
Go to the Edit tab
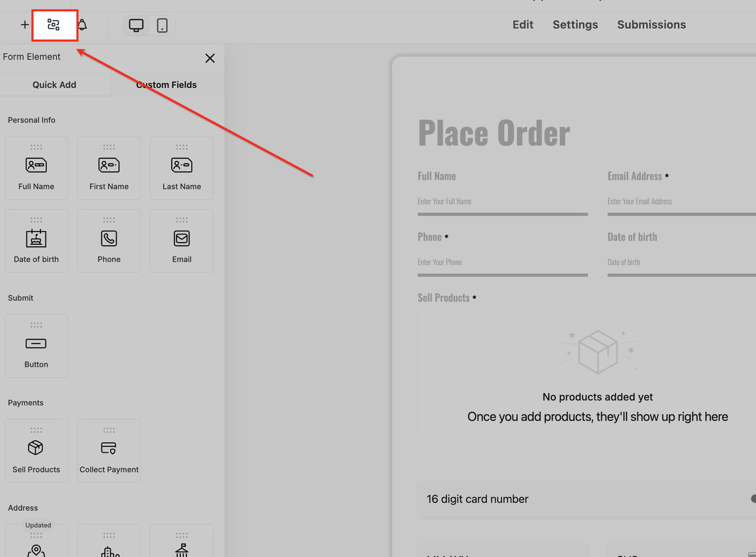[523, 25]
